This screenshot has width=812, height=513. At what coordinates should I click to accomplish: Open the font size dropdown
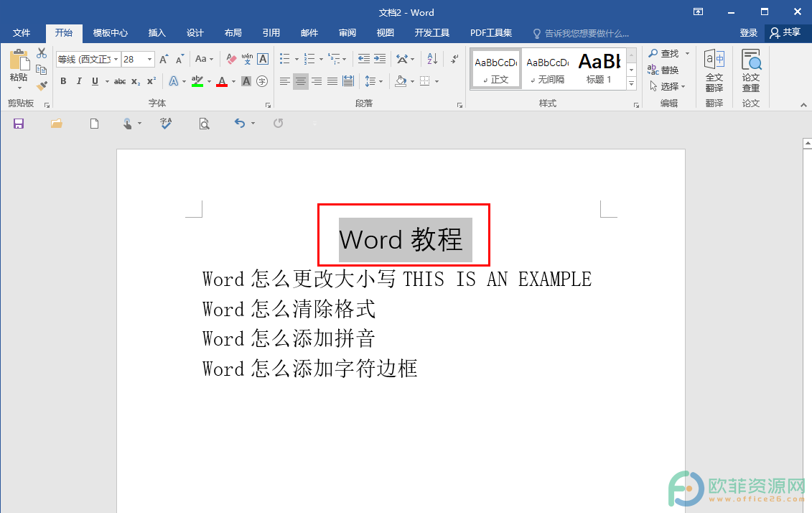149,60
